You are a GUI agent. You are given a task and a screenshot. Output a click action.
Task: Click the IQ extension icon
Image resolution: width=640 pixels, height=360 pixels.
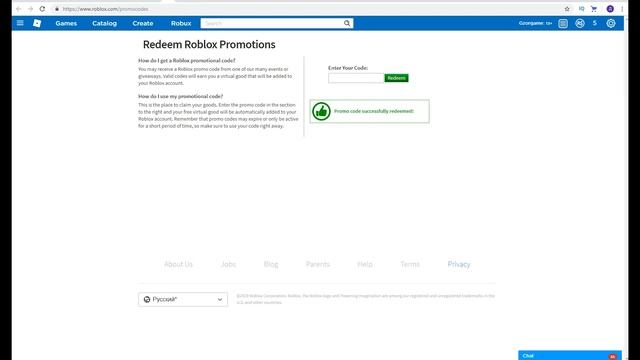point(581,9)
